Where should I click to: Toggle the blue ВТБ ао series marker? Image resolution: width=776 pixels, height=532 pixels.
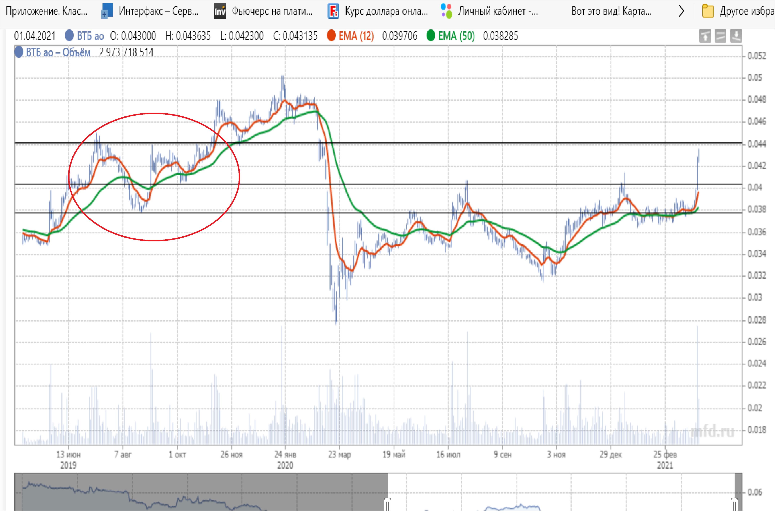pyautogui.click(x=69, y=35)
